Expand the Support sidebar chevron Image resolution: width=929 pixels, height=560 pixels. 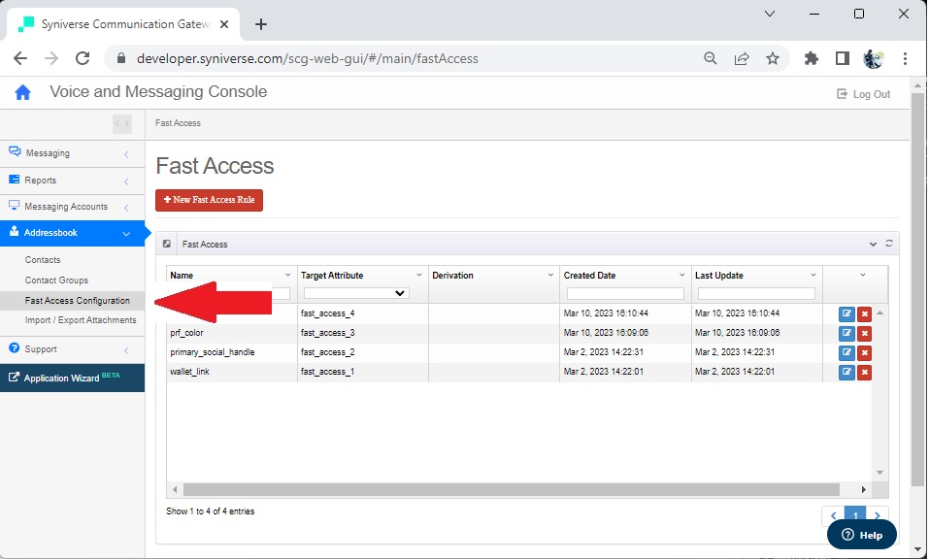[126, 350]
